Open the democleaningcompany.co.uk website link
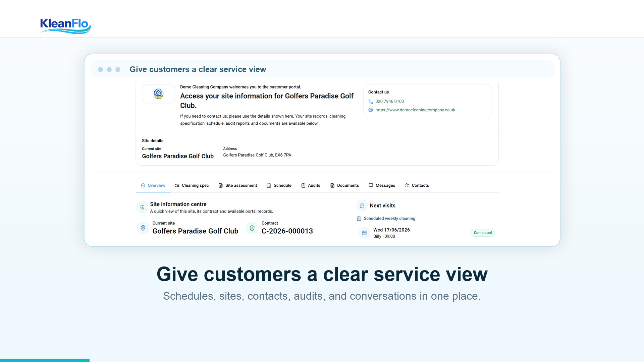The width and height of the screenshot is (644, 362). 415,110
